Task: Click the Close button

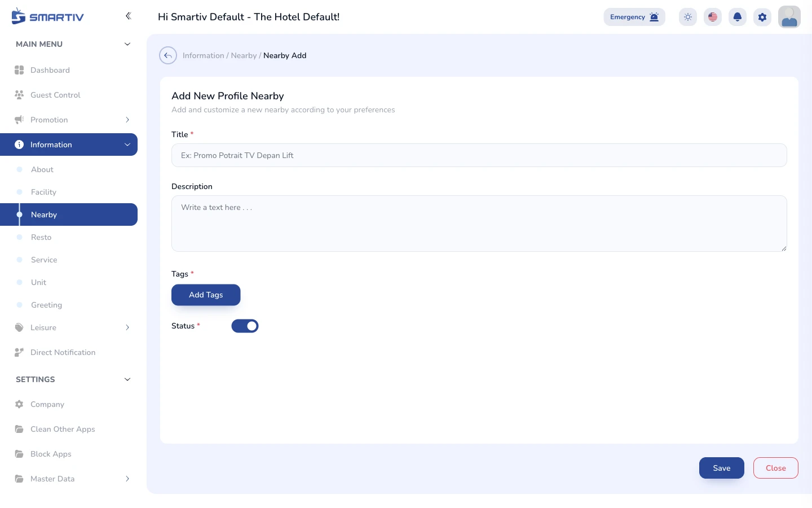Action: tap(776, 468)
